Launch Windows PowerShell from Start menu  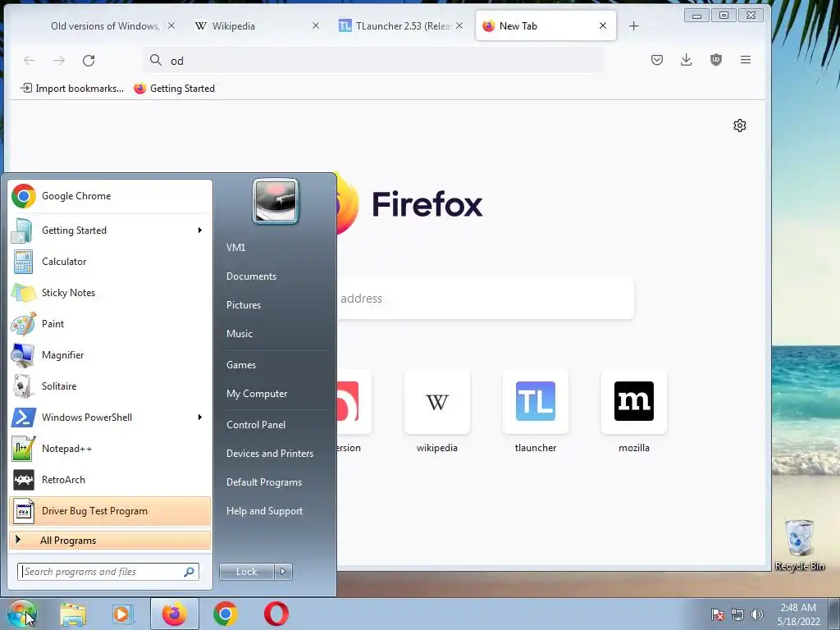click(x=110, y=418)
